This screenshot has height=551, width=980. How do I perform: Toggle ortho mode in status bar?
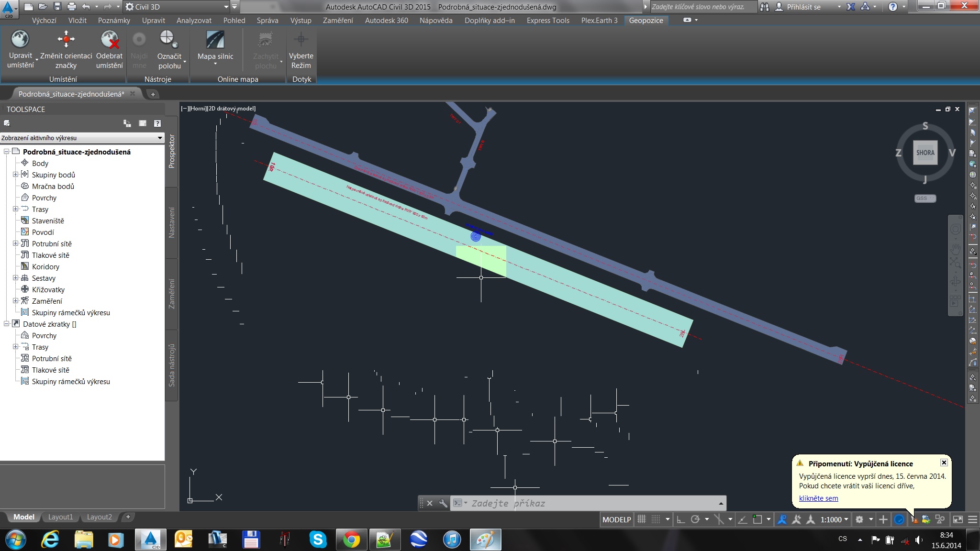[680, 519]
